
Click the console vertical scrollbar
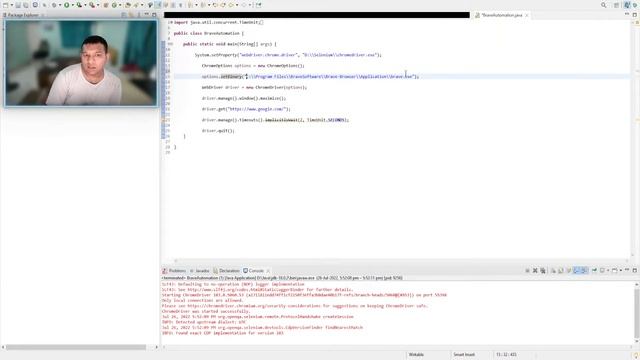coord(636,312)
